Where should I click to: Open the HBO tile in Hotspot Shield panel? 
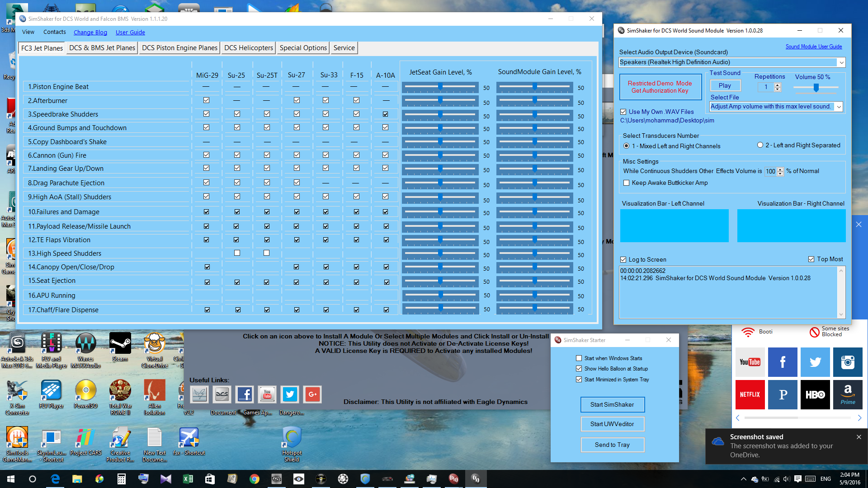point(815,394)
